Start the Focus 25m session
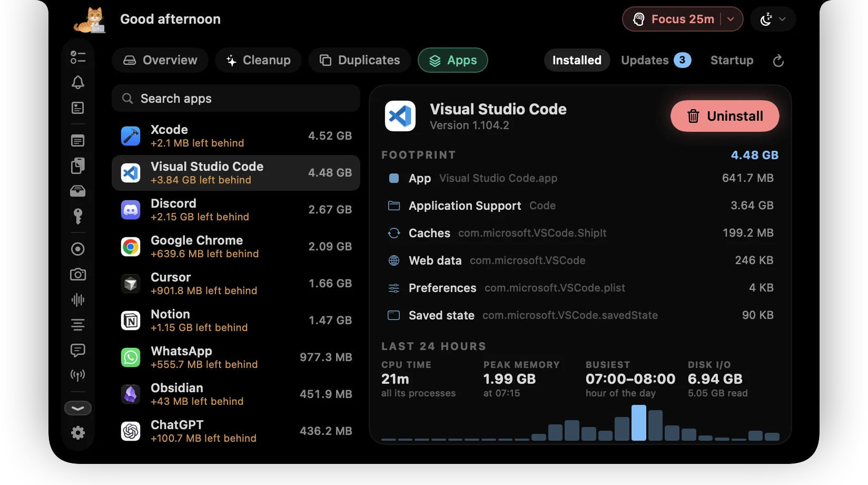868x485 pixels. pyautogui.click(x=675, y=19)
